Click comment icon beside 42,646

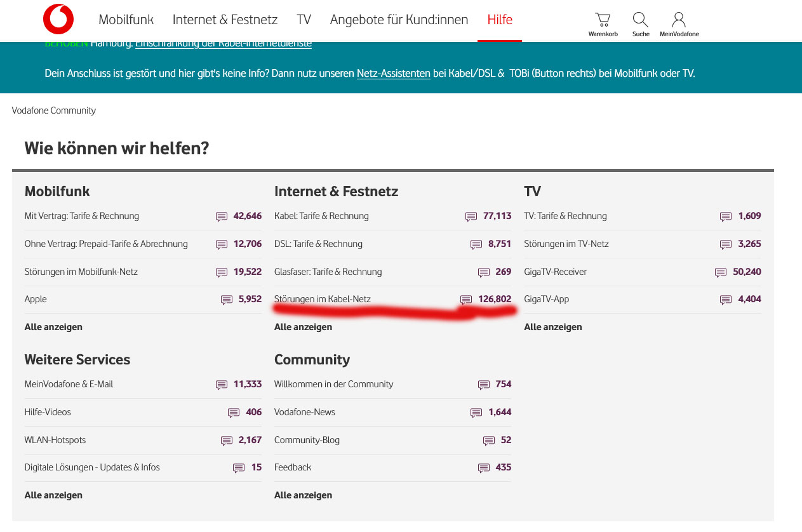[222, 216]
